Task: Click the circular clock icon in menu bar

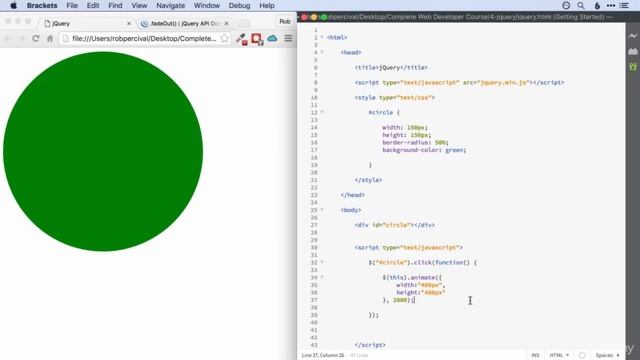Action: point(566,5)
